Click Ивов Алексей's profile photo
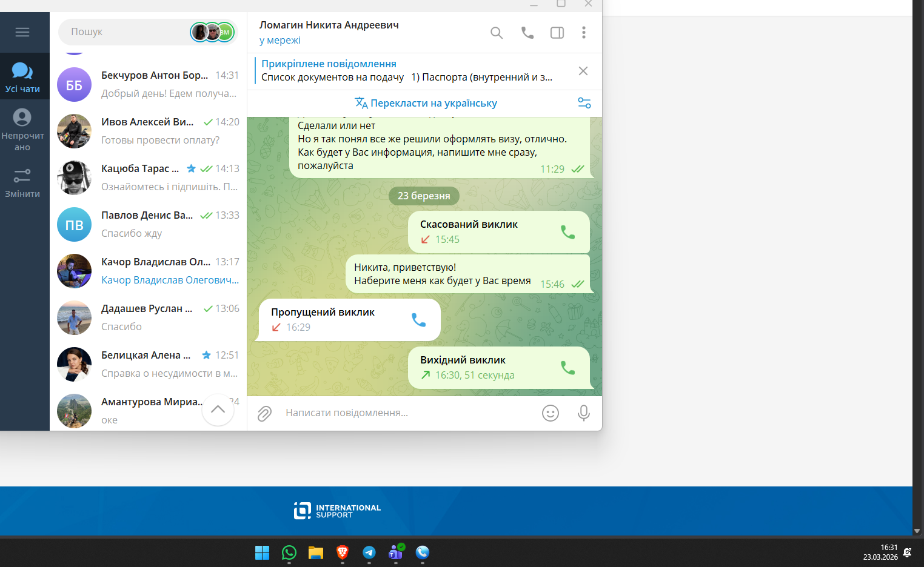924x567 pixels. [74, 131]
